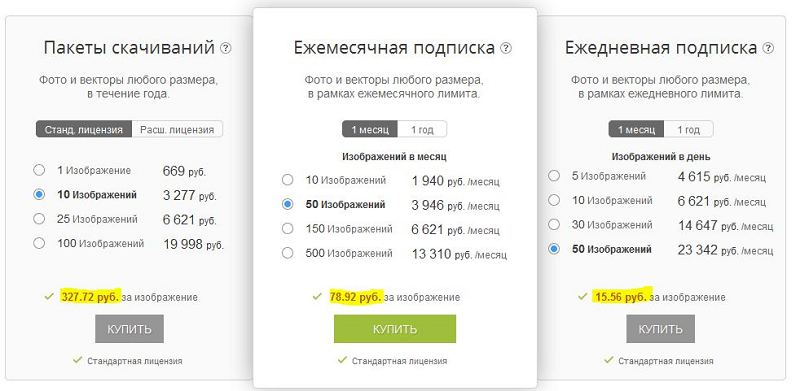Viewport: 800px width, 391px height.
Task: Select 1 месяц in Ежемесячная подписка
Action: (x=370, y=130)
